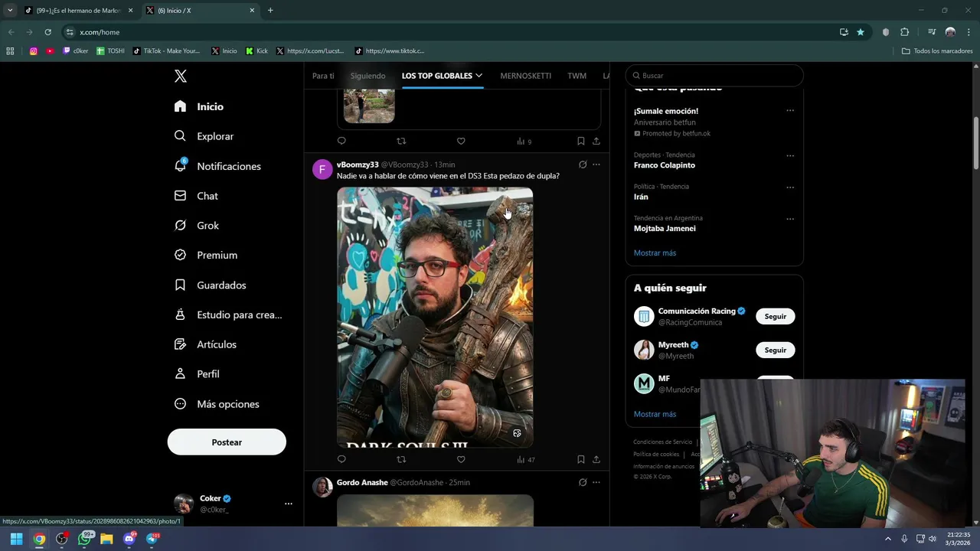Repost the post with 9 views

(x=401, y=141)
